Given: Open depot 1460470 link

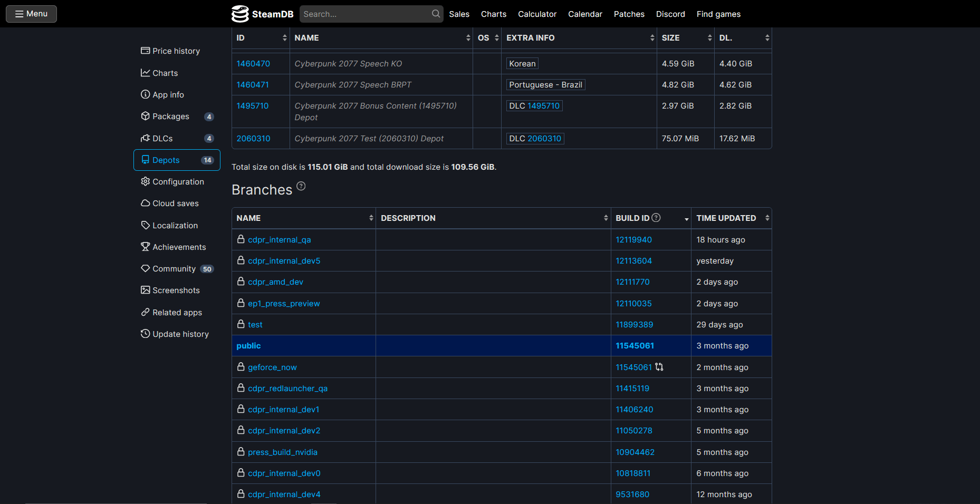Looking at the screenshot, I should [x=253, y=64].
